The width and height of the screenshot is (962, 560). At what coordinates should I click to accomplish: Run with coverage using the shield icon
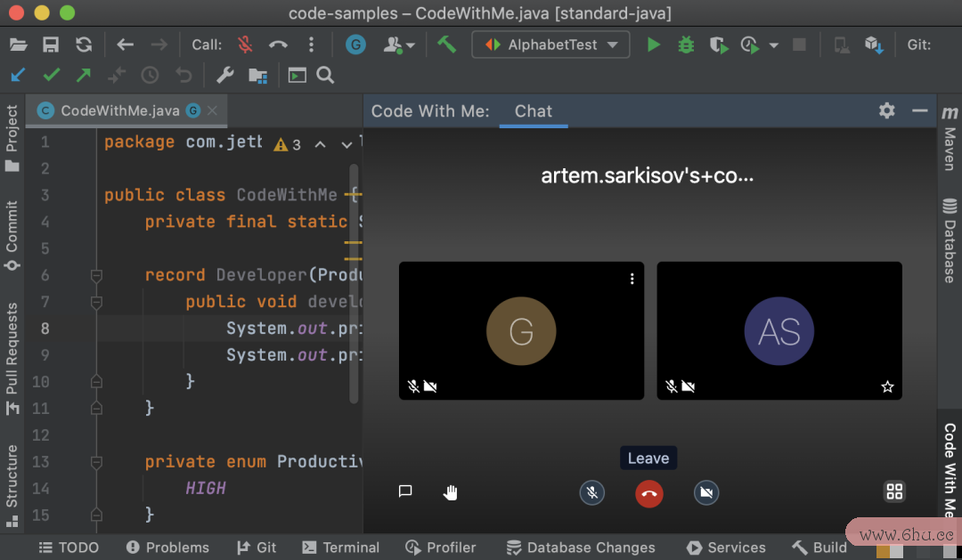pos(718,45)
